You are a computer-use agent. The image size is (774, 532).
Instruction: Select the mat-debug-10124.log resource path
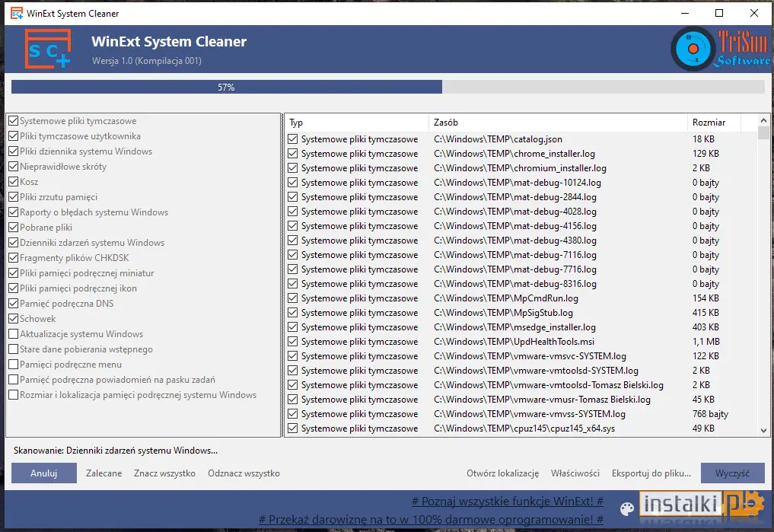coord(518,183)
